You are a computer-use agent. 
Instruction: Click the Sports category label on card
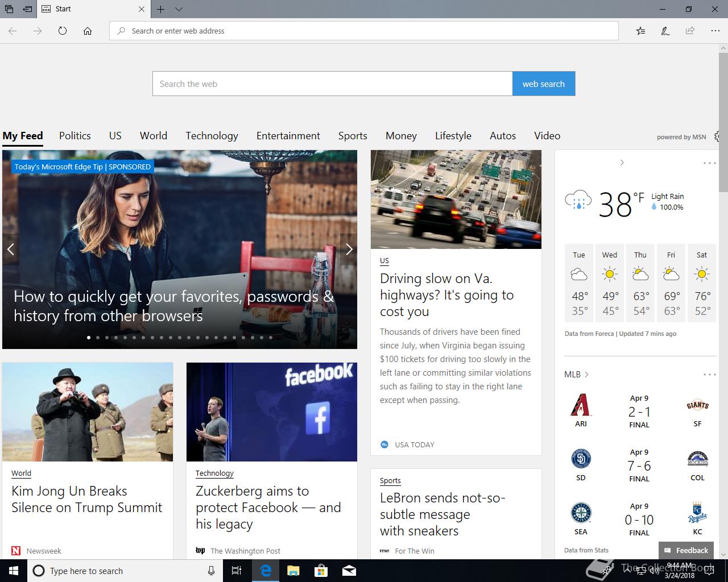[390, 480]
